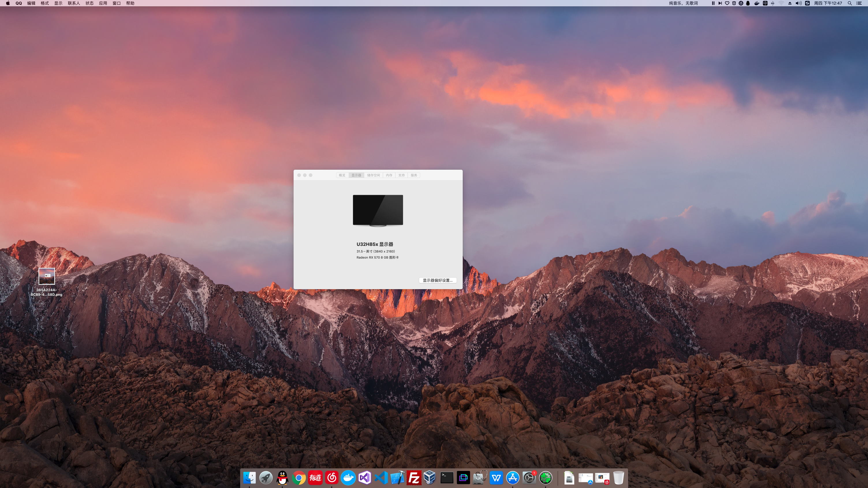Launch Google Chrome from the Dock
This screenshot has height=488, width=868.
pos(298,478)
